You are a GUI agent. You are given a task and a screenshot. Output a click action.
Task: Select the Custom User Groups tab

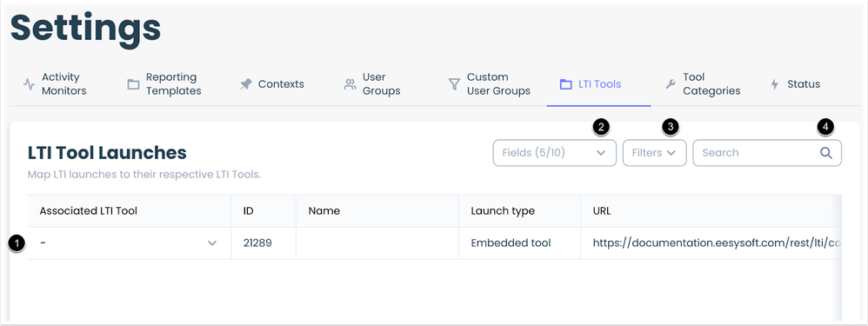pos(490,84)
